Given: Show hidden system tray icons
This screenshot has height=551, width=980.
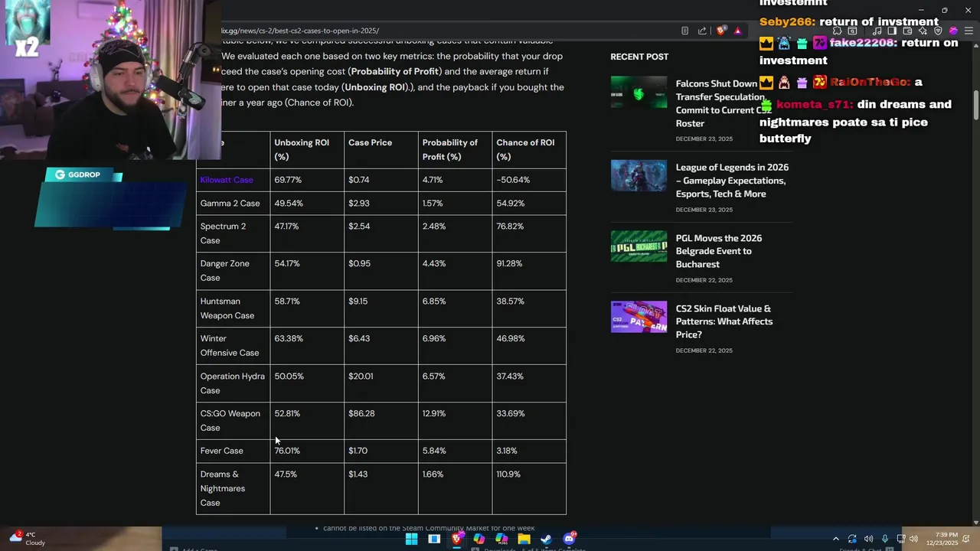Looking at the screenshot, I should [x=835, y=539].
